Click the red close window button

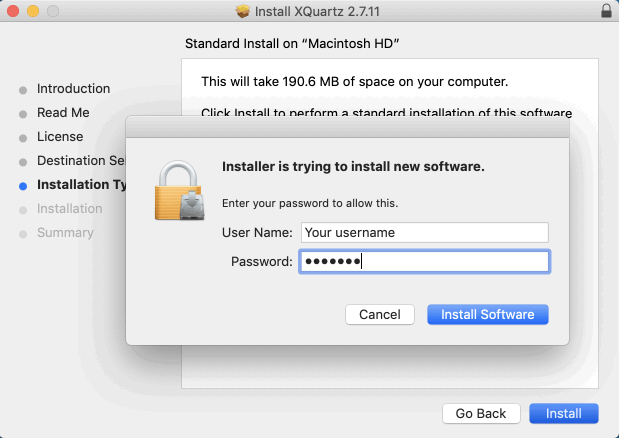(13, 11)
